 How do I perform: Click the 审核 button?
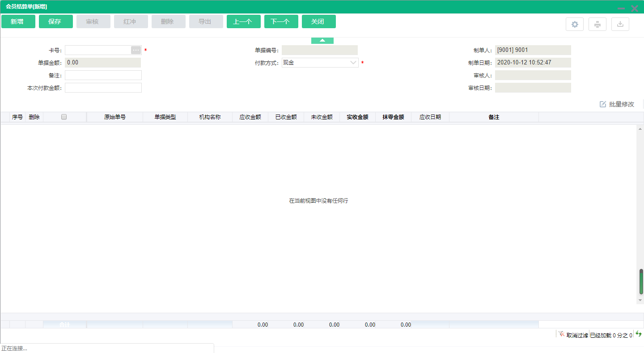pos(93,21)
